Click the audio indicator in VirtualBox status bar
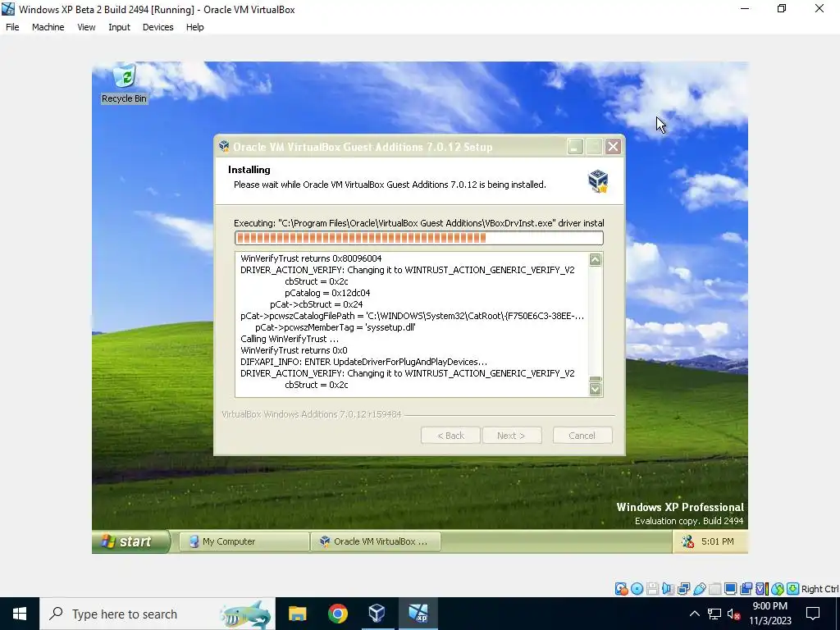 click(x=668, y=589)
